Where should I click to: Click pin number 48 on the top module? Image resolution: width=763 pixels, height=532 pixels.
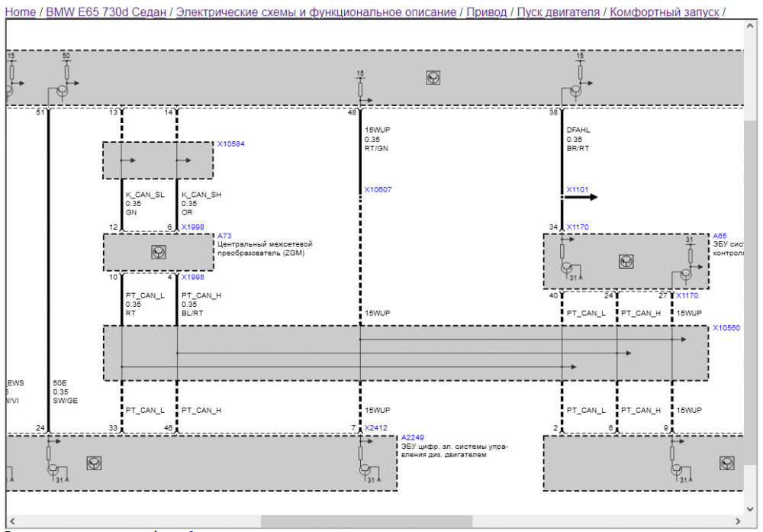tap(352, 112)
